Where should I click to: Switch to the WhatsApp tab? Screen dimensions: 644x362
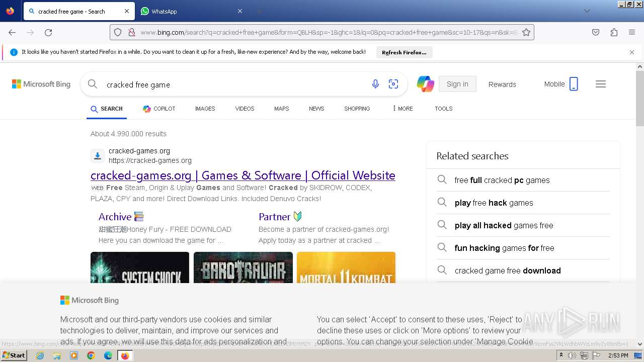pyautogui.click(x=191, y=11)
